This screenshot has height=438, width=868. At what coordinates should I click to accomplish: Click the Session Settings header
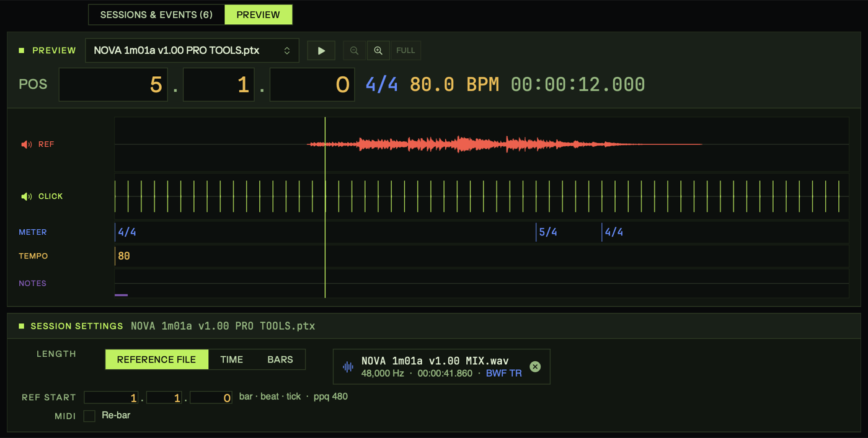(77, 326)
